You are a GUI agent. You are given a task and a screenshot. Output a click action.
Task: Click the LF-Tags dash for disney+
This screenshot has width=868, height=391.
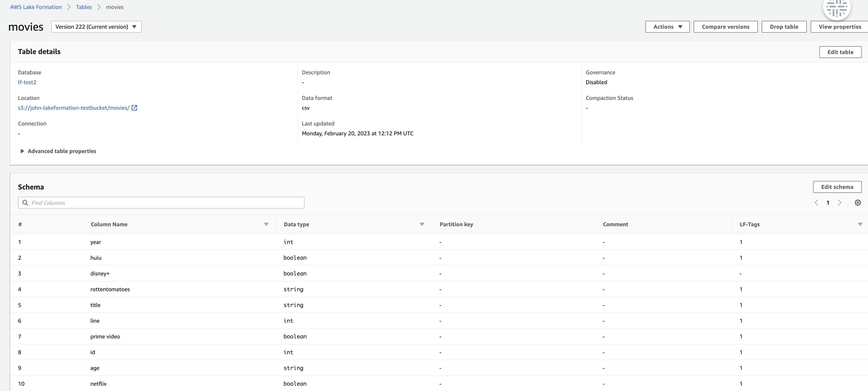740,274
